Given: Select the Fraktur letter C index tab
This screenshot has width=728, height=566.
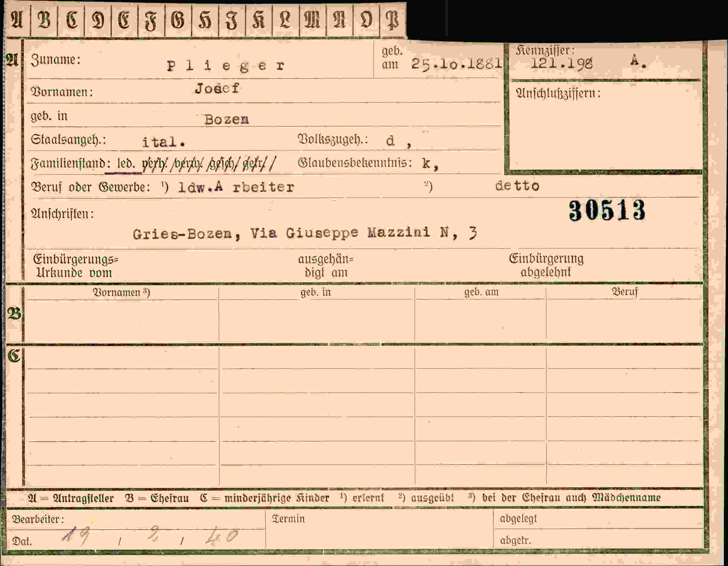Looking at the screenshot, I should tap(71, 20).
